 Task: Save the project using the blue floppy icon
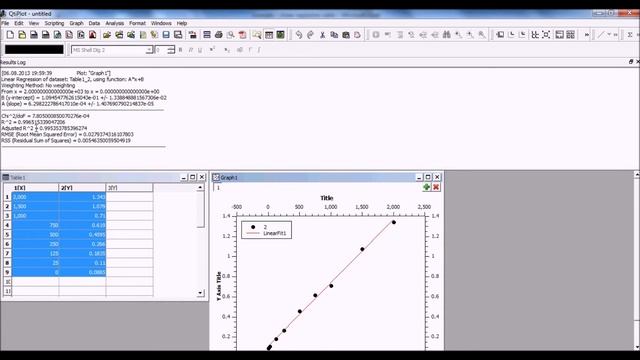tap(166, 35)
